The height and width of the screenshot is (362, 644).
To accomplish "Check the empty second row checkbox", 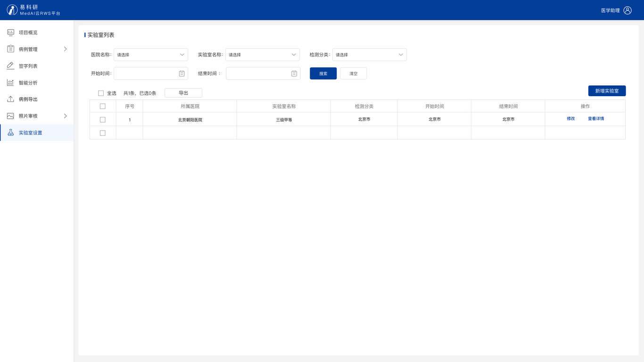I will pyautogui.click(x=103, y=133).
